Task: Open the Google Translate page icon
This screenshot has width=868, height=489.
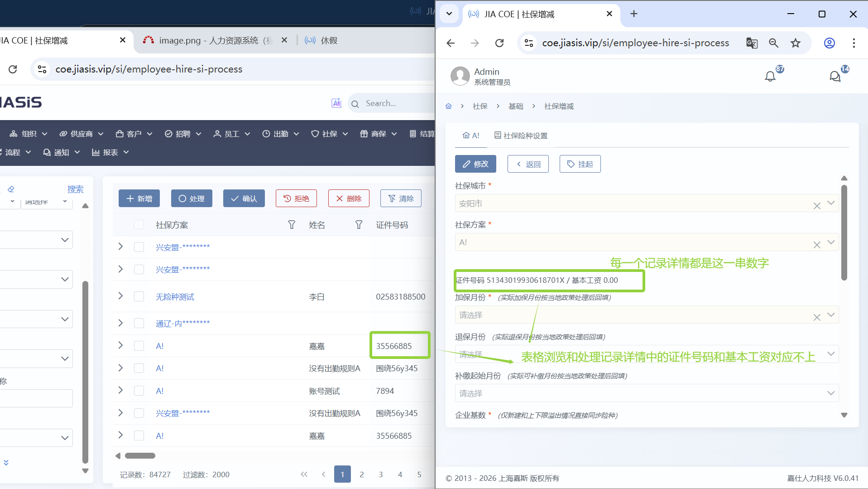Action: tap(752, 43)
